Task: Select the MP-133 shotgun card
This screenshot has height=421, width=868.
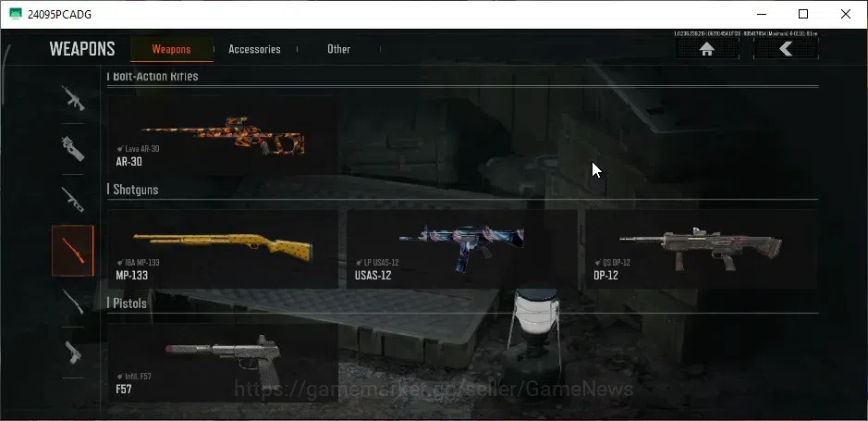Action: pos(223,249)
